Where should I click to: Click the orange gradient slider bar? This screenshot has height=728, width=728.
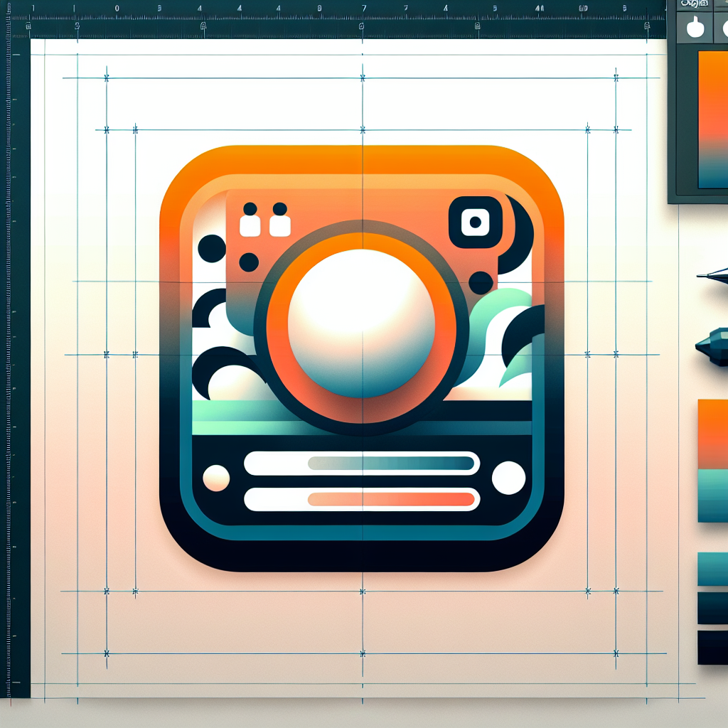coord(391,499)
